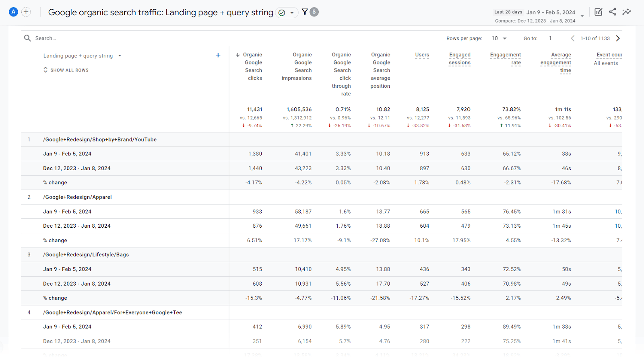Click the search magnifier icon
The height and width of the screenshot is (358, 644).
(x=27, y=38)
